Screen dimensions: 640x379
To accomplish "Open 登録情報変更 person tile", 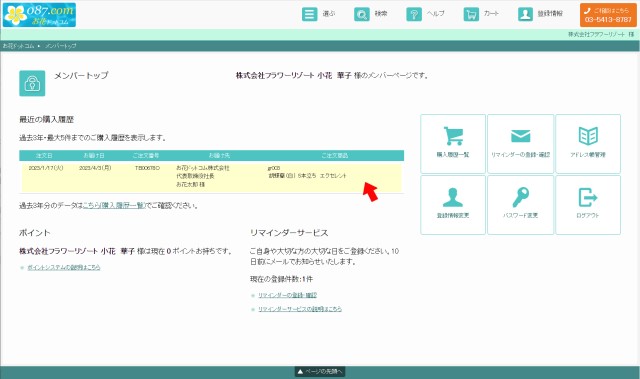I will point(453,205).
